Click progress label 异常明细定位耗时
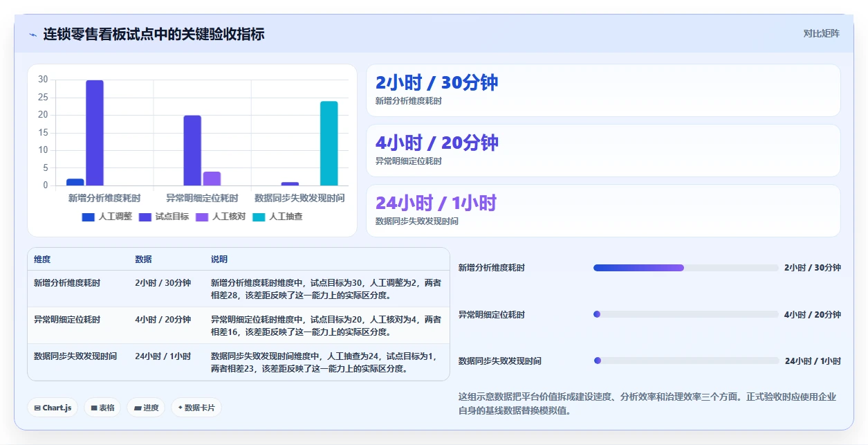The width and height of the screenshot is (868, 445). 492,315
